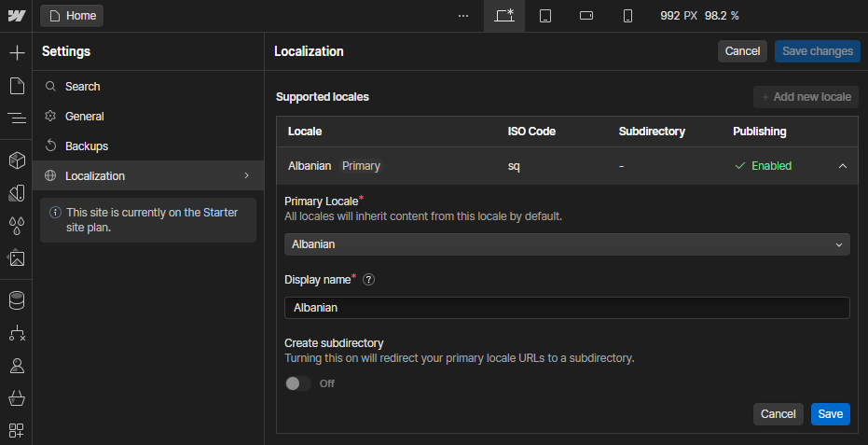This screenshot has height=445, width=868.
Task: Open the Assets image icon
Action: 16,258
